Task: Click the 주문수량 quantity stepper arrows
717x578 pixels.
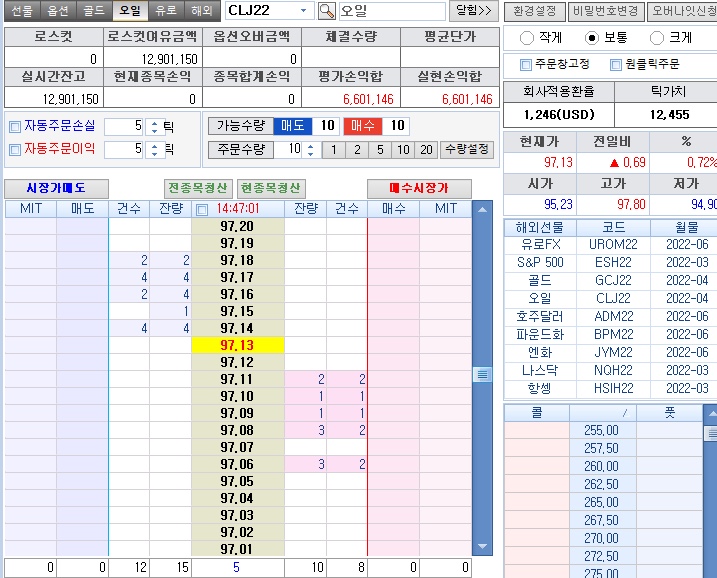Action: (x=310, y=149)
